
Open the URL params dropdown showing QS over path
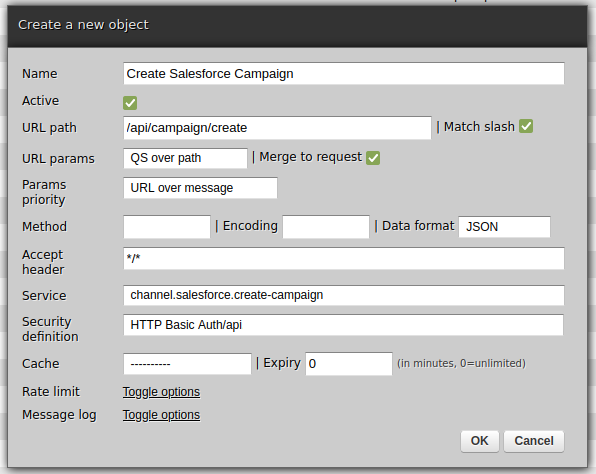(x=185, y=158)
